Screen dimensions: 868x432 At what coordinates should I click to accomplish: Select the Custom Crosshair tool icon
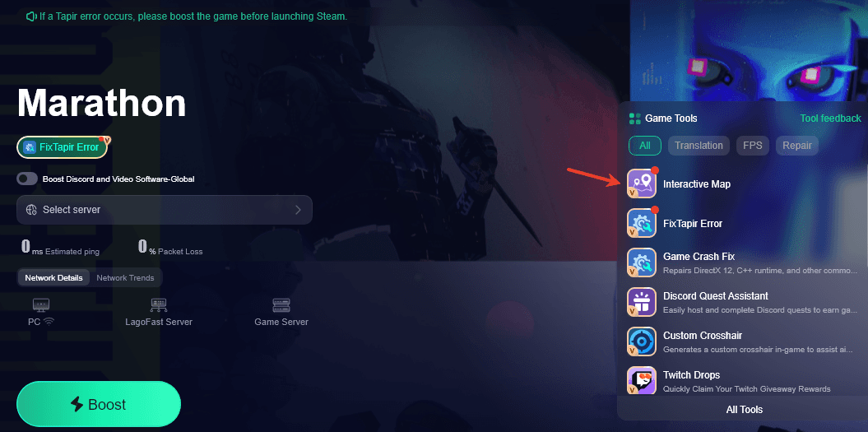tap(642, 341)
